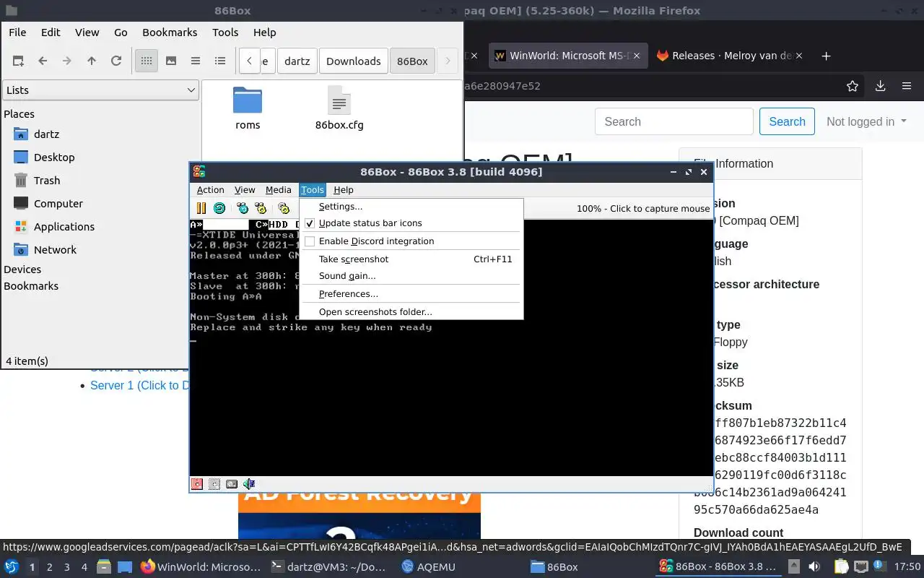Go to Downloads in path bar
Viewport: 924px width, 578px height.
[x=354, y=61]
